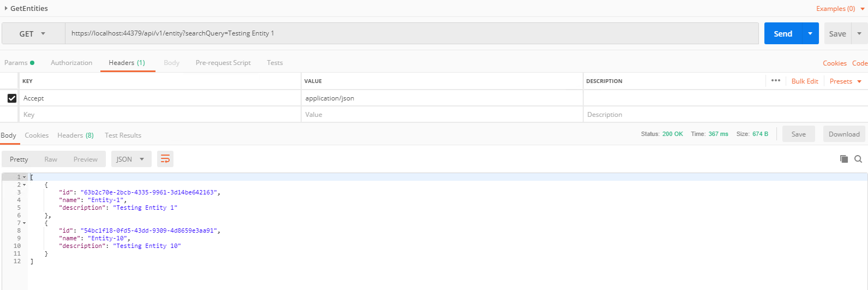Select the Raw response view

[51, 159]
